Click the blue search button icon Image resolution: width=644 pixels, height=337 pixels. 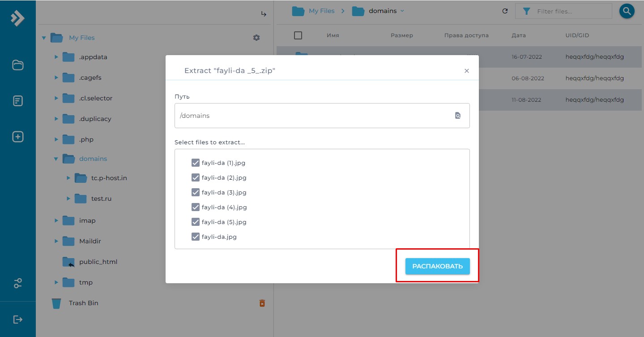(x=627, y=11)
